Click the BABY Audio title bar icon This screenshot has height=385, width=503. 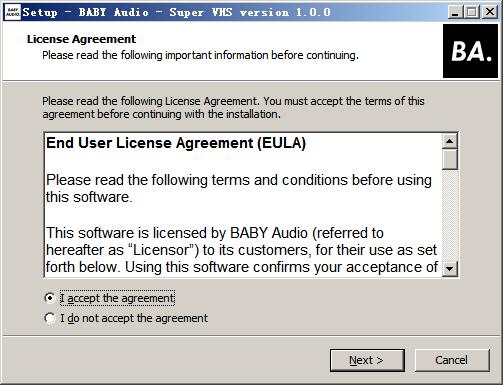coord(13,12)
